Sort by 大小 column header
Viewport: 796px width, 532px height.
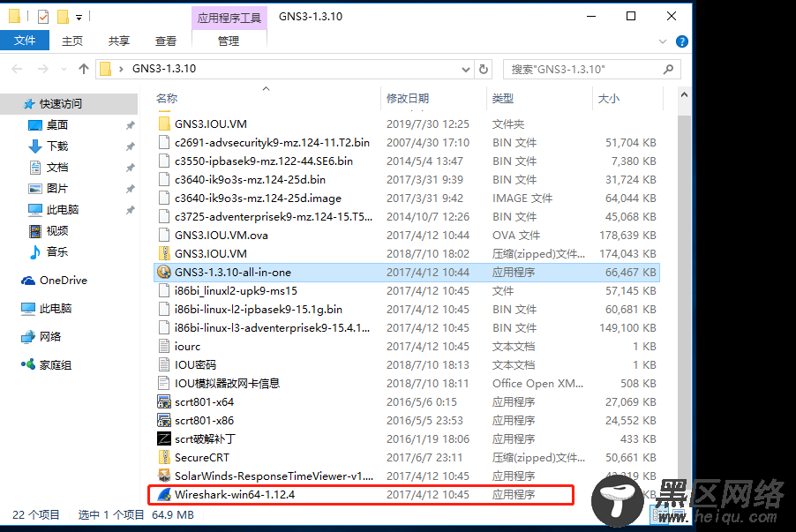point(608,99)
